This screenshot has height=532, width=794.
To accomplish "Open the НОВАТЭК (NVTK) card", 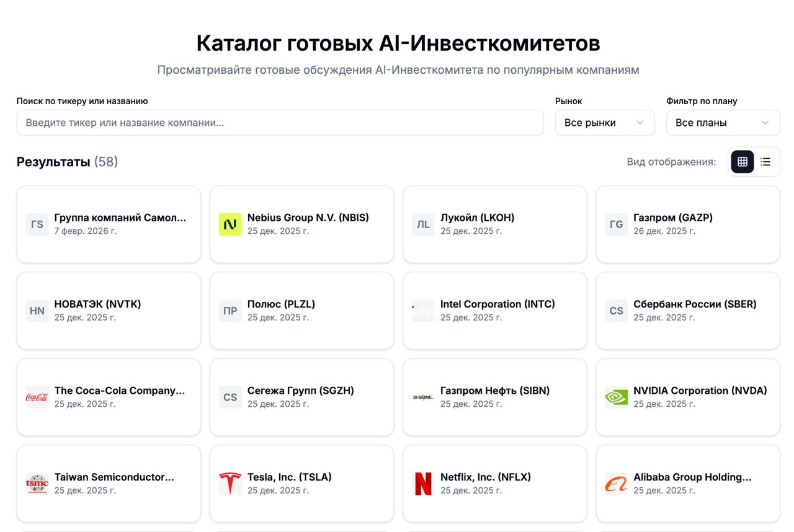I will [x=109, y=311].
